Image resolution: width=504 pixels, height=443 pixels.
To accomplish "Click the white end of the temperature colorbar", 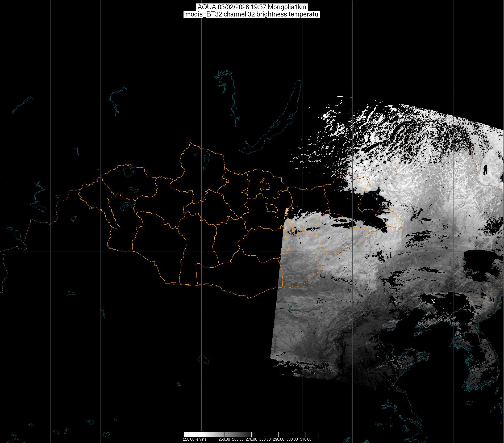I will (190, 435).
